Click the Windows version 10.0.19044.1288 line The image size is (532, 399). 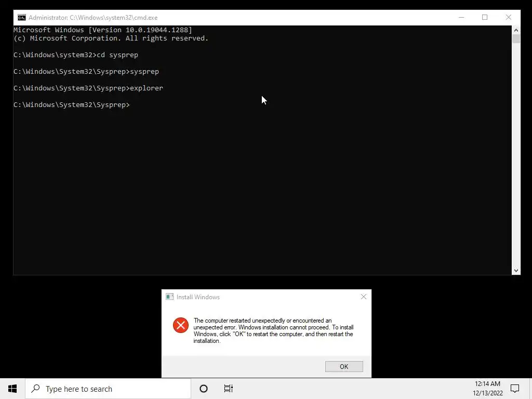(x=103, y=30)
